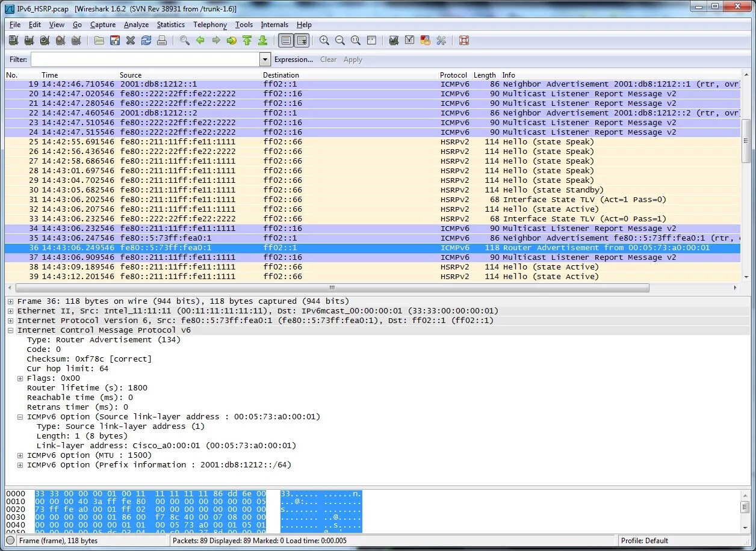Find a packet using the magnifier icon

(x=185, y=40)
